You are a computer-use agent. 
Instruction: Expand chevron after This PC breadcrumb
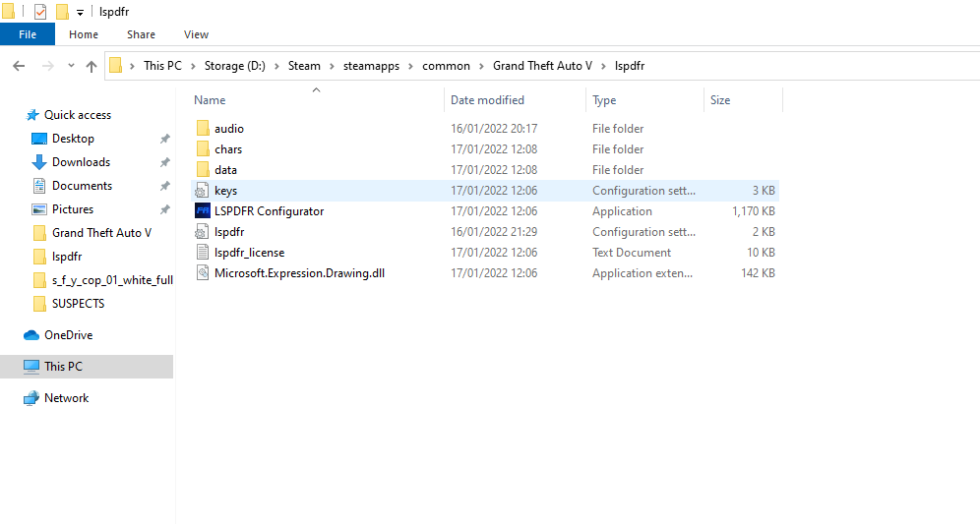tap(193, 66)
